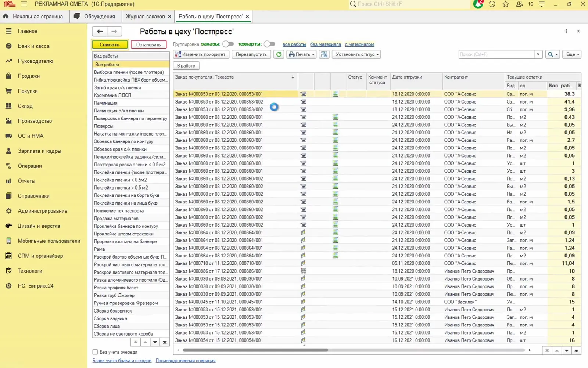Open favorites star icon
The width and height of the screenshot is (588, 368).
[x=506, y=4]
